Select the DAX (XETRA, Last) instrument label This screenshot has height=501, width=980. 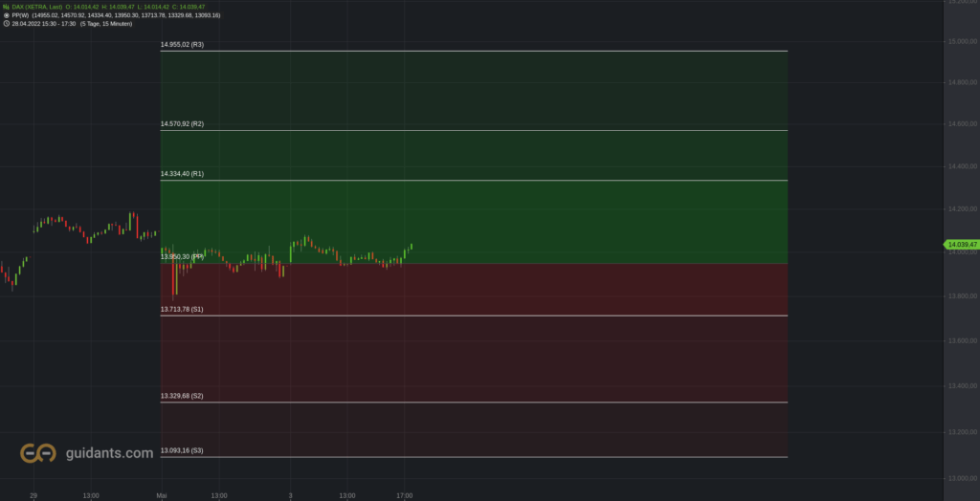pyautogui.click(x=37, y=7)
